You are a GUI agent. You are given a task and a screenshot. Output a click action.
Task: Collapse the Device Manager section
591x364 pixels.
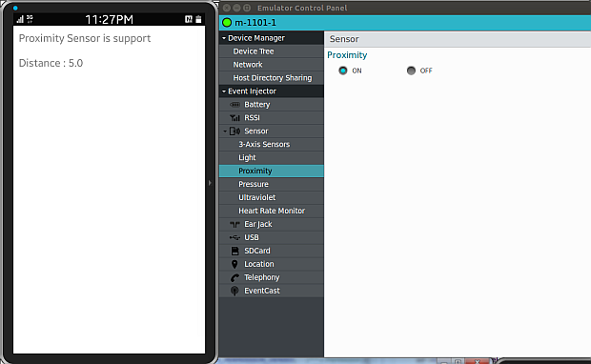click(x=224, y=38)
